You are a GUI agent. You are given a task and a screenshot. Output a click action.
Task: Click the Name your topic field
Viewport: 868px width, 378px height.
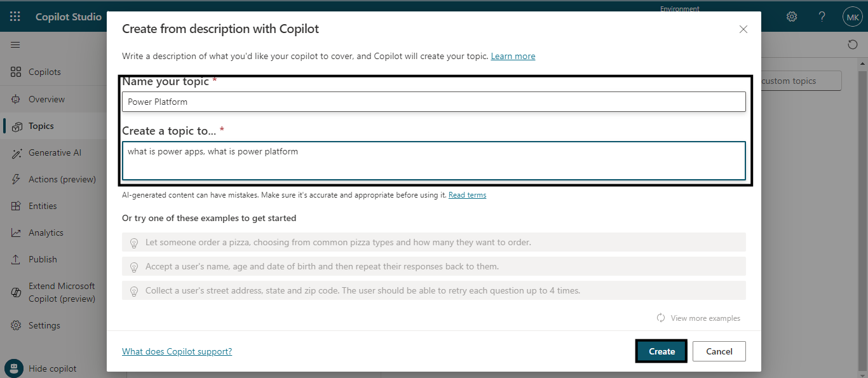point(433,102)
